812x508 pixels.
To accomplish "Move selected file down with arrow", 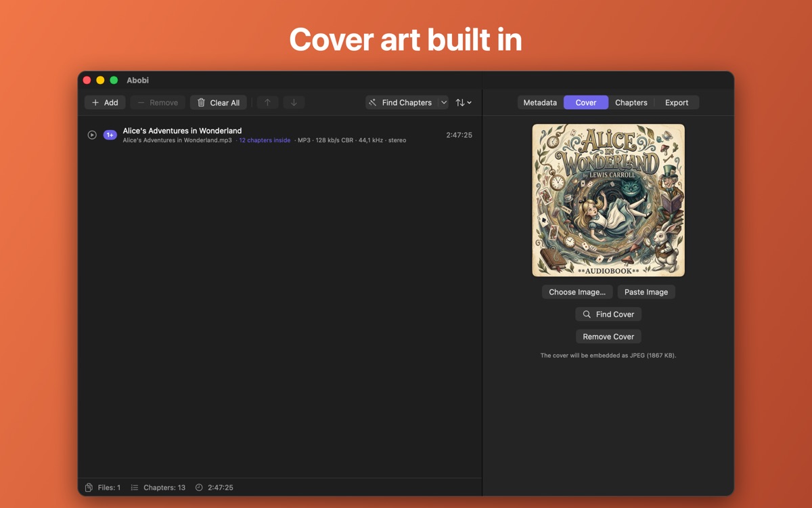I will [294, 102].
